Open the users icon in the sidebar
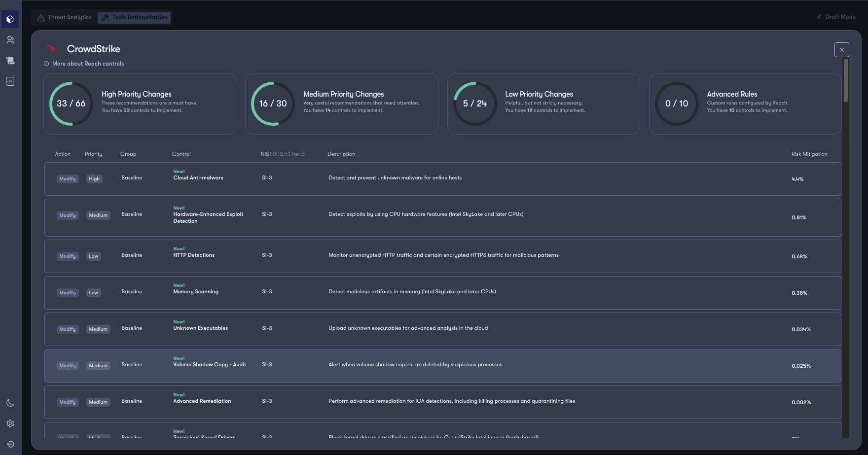Viewport: 868px width, 455px height. (10, 40)
